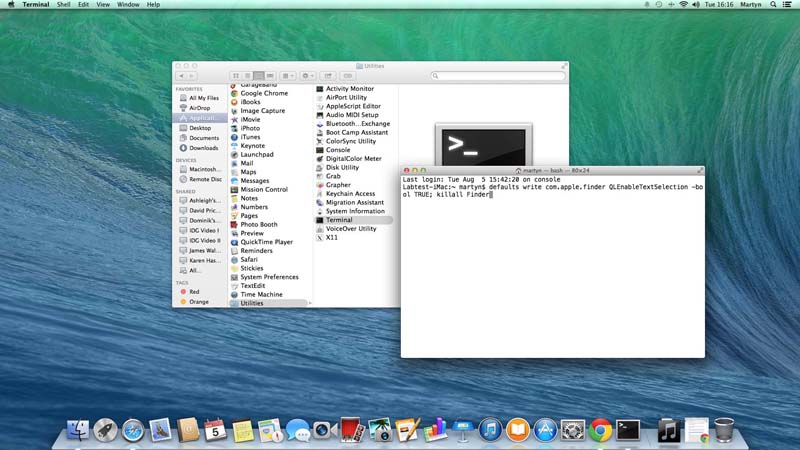Click the Terminal command prompt line
The width and height of the screenshot is (800, 450).
[x=553, y=190]
